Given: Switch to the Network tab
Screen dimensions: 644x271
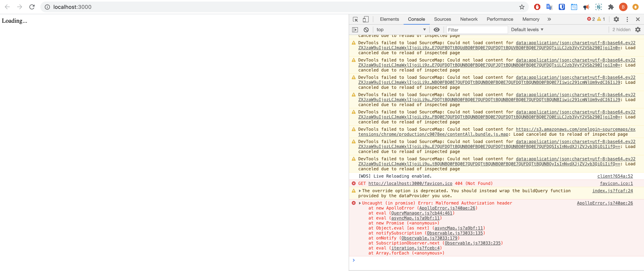Looking at the screenshot, I should 469,19.
